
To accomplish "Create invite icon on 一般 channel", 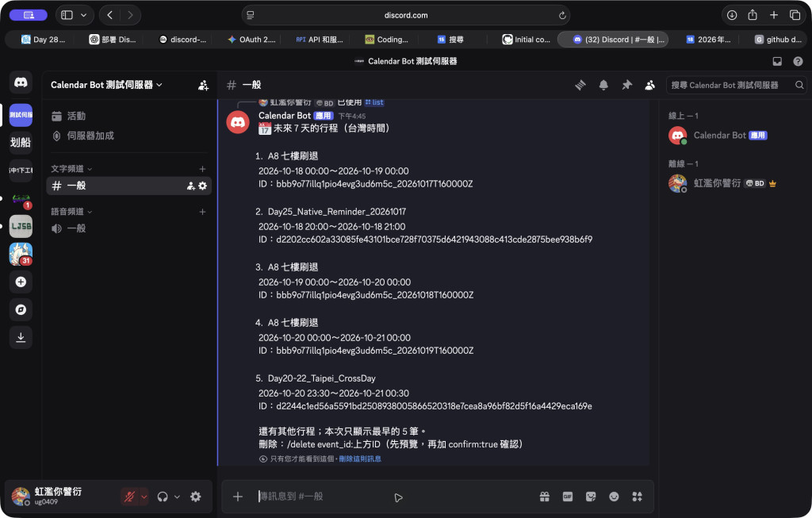I will point(191,186).
